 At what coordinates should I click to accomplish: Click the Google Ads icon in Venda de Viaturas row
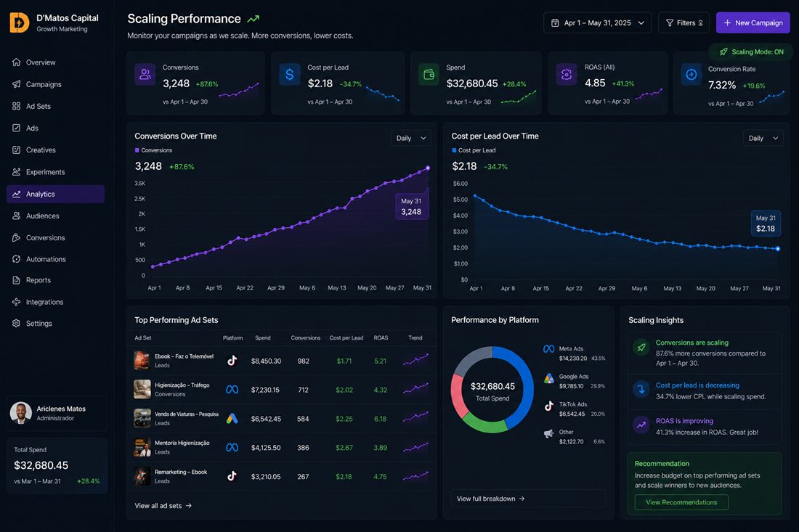coord(232,419)
